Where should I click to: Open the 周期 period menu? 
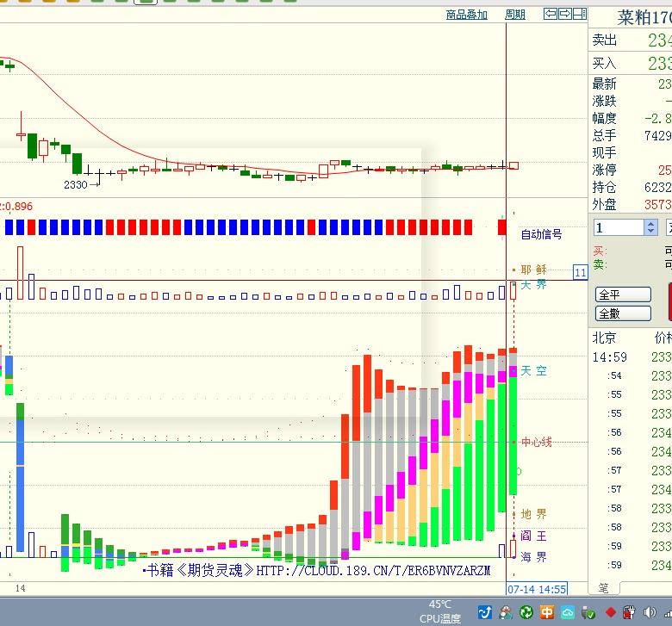514,15
